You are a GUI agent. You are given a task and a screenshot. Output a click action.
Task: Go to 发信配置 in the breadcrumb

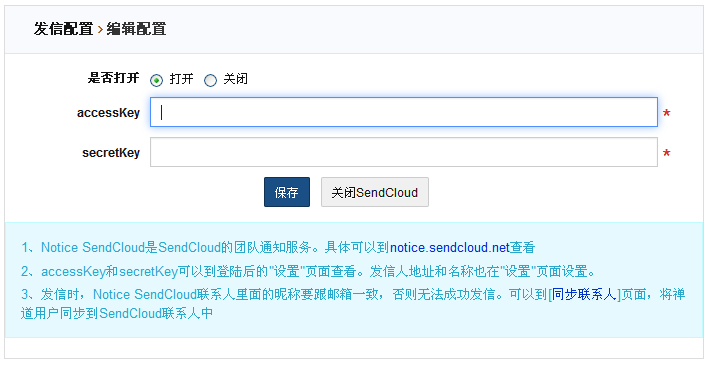point(63,29)
